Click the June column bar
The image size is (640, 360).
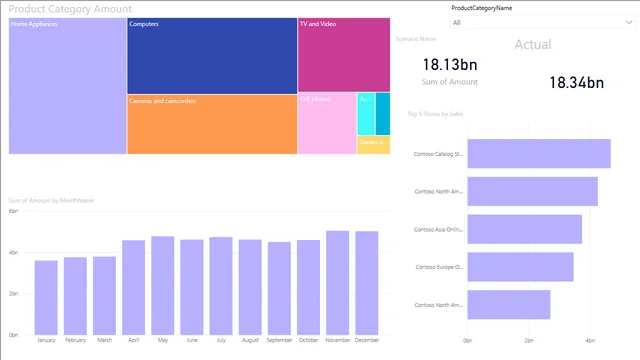pyautogui.click(x=192, y=287)
